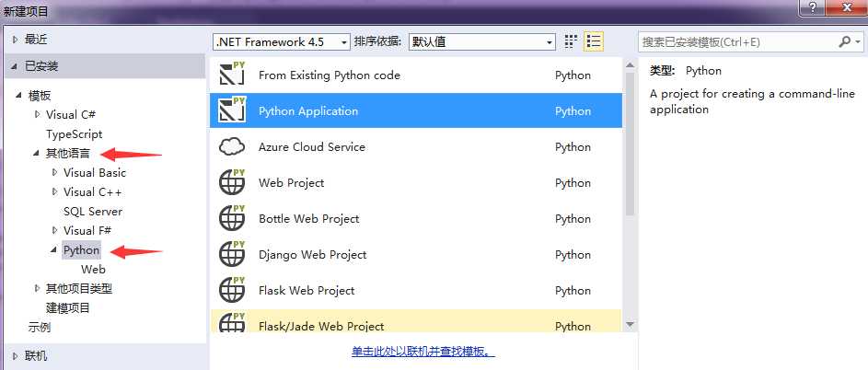Click Python type label on Django row
The height and width of the screenshot is (370, 868).
[573, 255]
